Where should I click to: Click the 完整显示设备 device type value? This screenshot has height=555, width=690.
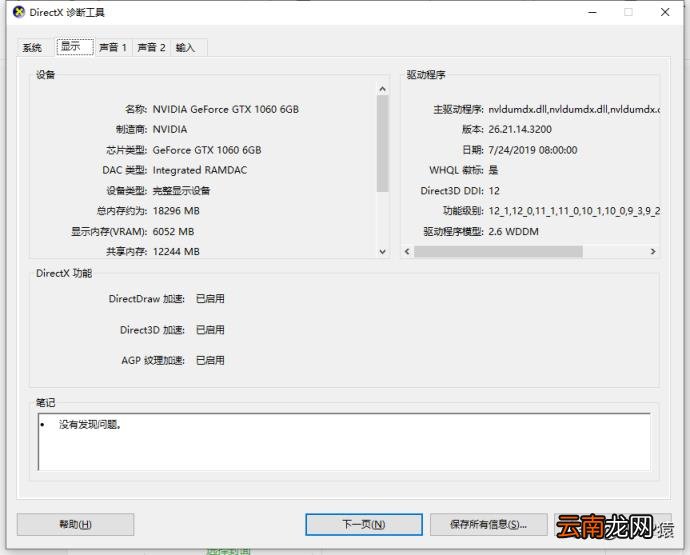[181, 191]
